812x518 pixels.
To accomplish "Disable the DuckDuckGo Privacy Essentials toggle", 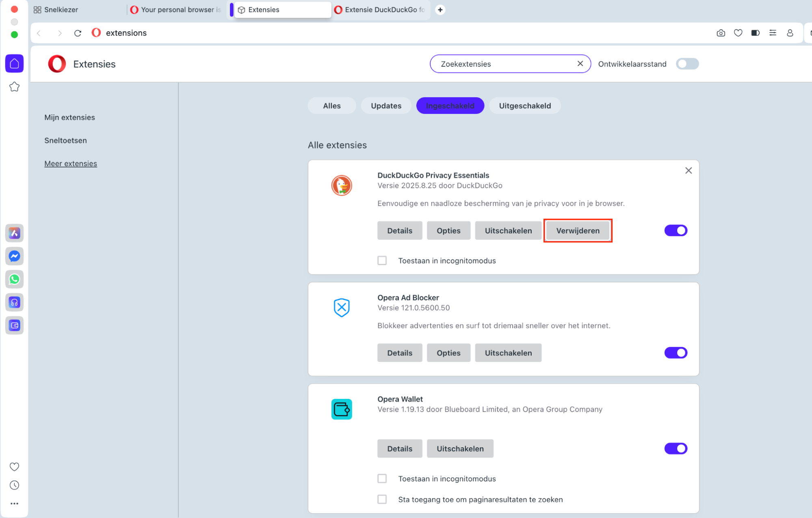I will 676,231.
